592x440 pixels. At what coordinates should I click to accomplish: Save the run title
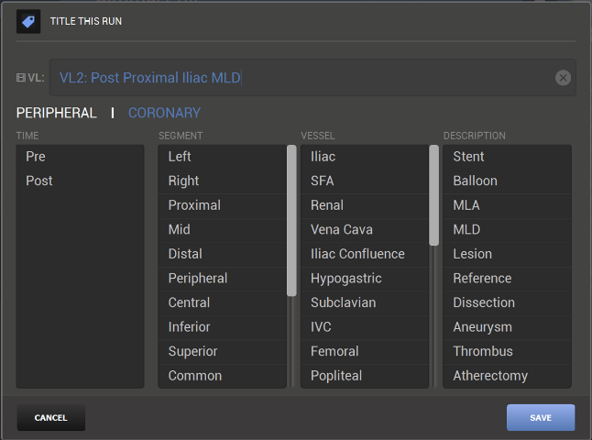pos(541,418)
